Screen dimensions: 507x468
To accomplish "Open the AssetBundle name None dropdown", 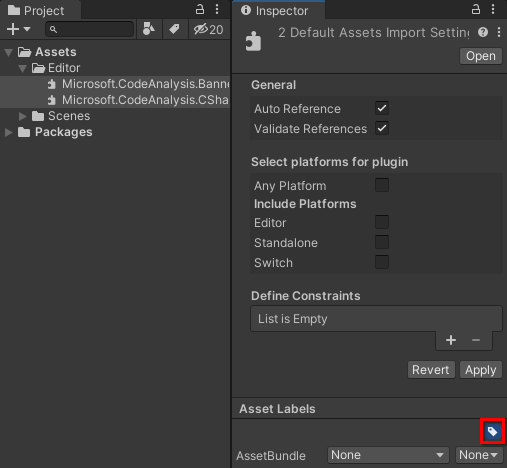I will coord(388,455).
